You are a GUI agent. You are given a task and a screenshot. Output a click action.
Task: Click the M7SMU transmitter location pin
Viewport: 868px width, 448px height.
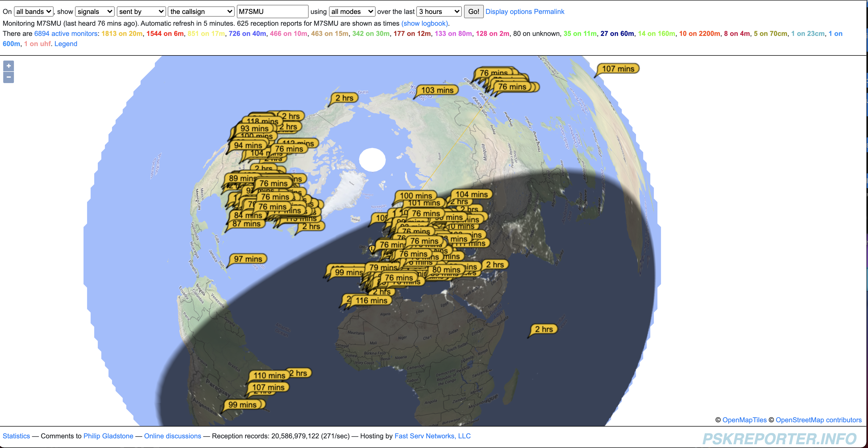pos(372,249)
